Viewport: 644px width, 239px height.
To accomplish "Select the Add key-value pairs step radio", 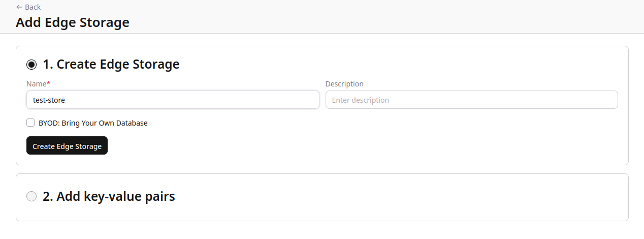I will [31, 197].
